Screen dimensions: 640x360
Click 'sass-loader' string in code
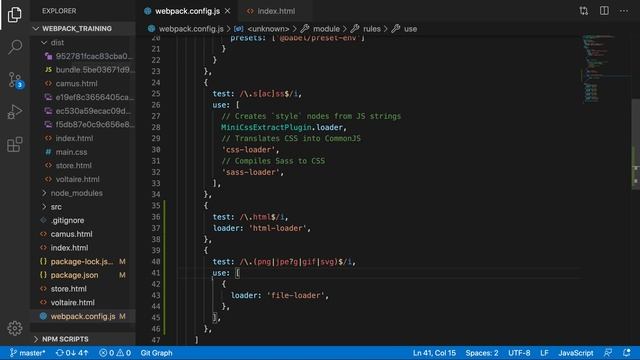[x=252, y=173]
